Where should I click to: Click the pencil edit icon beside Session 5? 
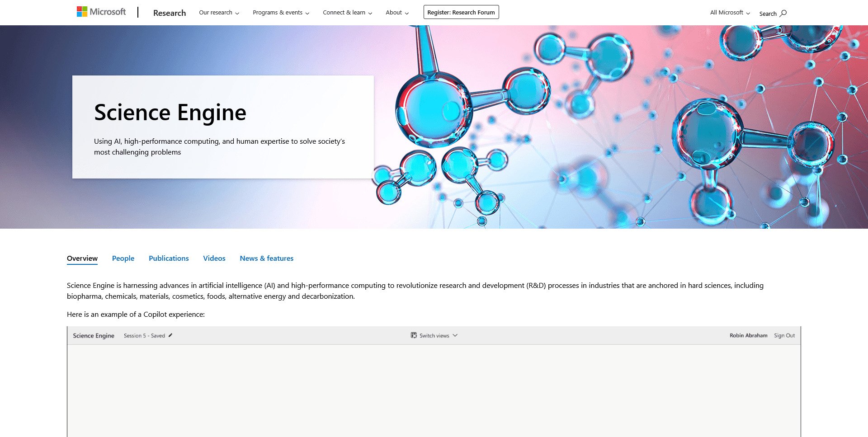coord(170,335)
